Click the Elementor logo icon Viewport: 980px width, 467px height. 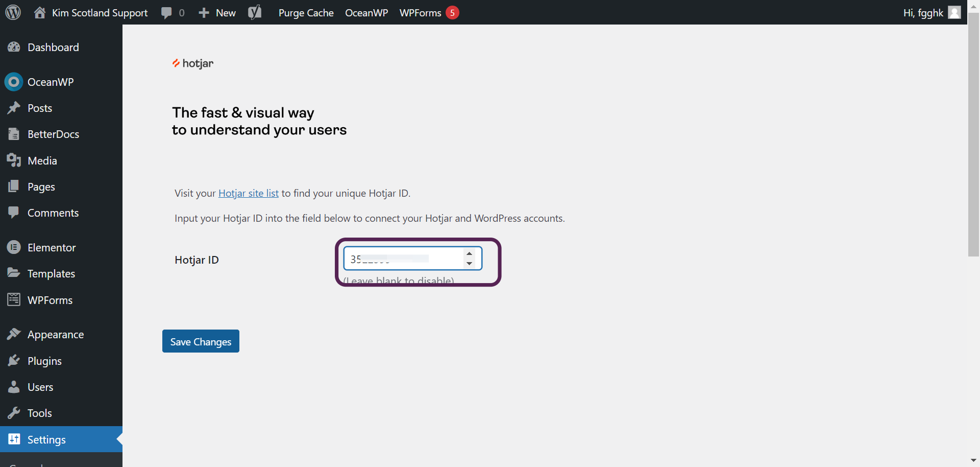pyautogui.click(x=14, y=247)
